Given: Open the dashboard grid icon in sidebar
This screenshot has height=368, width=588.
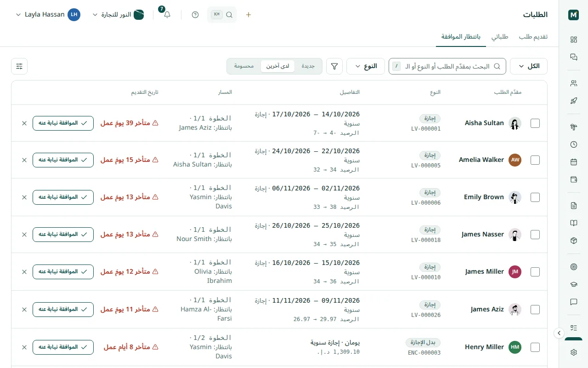Looking at the screenshot, I should 573,40.
